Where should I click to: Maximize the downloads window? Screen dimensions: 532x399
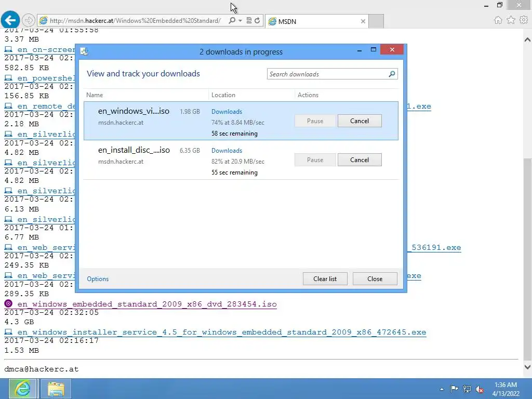click(374, 49)
